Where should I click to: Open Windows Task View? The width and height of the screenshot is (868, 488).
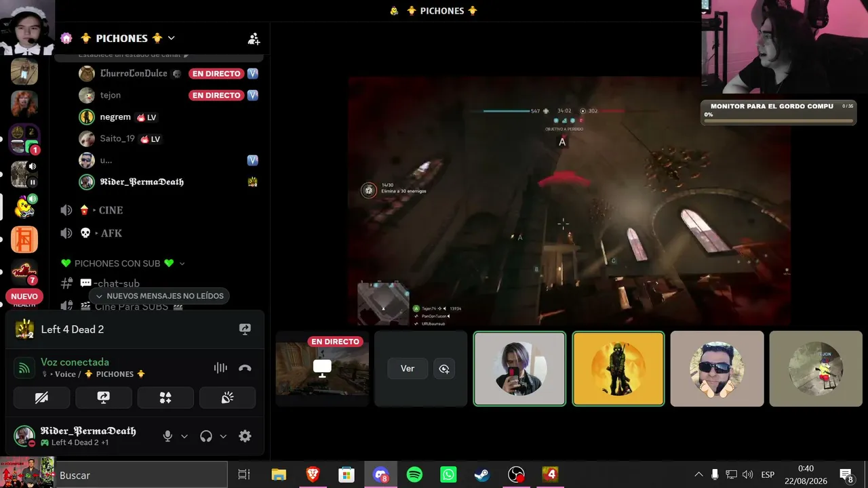pyautogui.click(x=244, y=475)
